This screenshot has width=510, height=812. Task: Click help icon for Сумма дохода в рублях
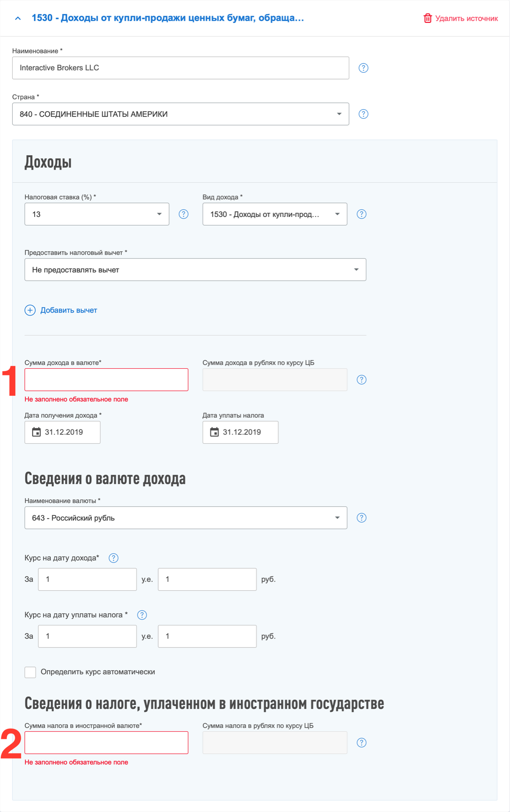[x=361, y=380]
